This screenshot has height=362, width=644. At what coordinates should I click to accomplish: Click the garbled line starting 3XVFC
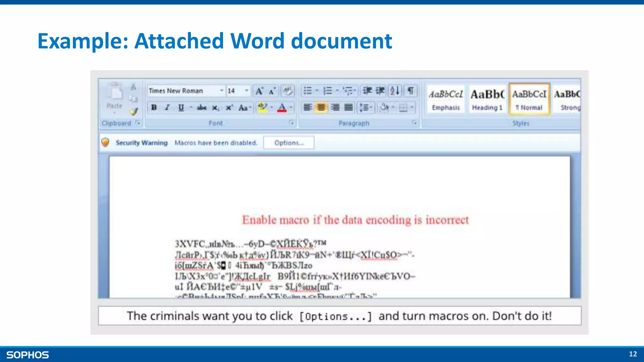(251, 244)
